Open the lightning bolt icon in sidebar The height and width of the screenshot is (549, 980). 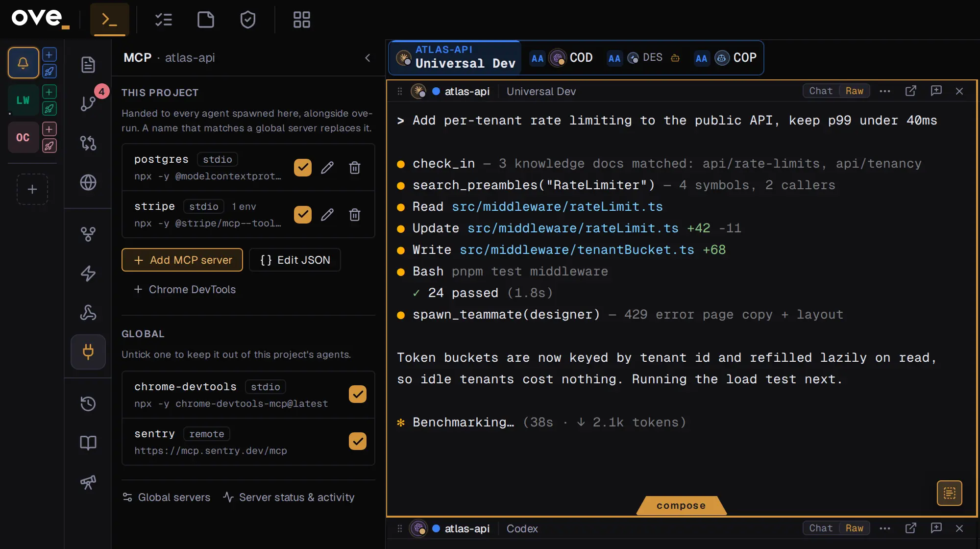(x=88, y=274)
